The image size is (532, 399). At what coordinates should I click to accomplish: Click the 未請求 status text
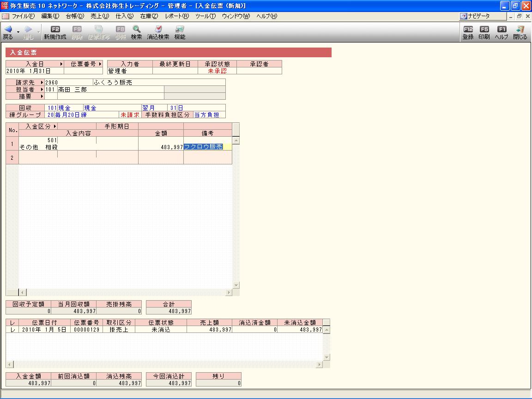[x=130, y=115]
